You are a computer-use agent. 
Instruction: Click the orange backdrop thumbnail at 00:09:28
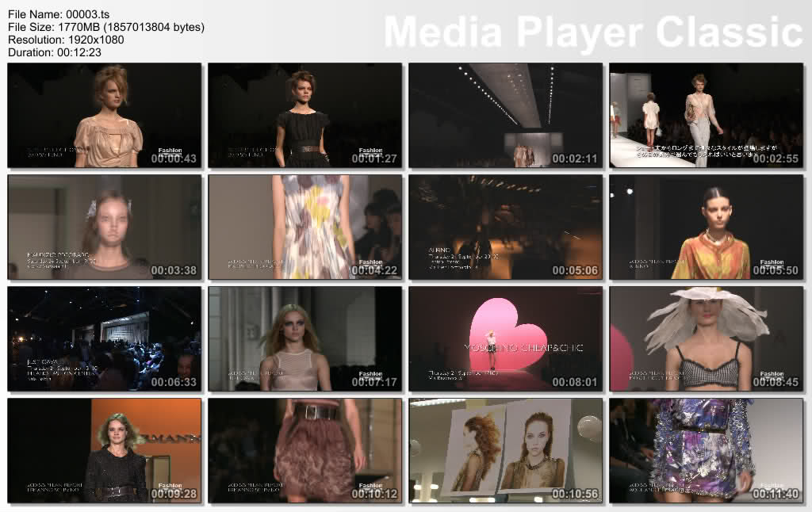[x=105, y=451]
